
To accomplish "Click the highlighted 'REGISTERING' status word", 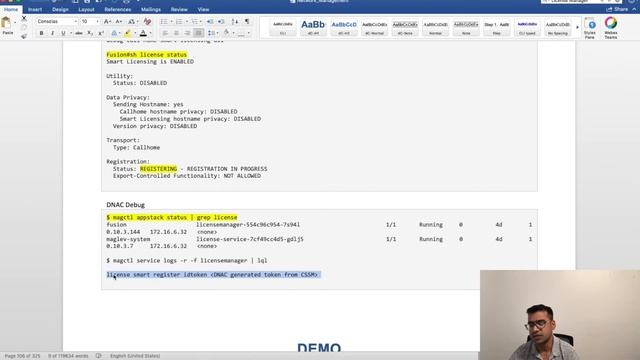I will tap(158, 169).
